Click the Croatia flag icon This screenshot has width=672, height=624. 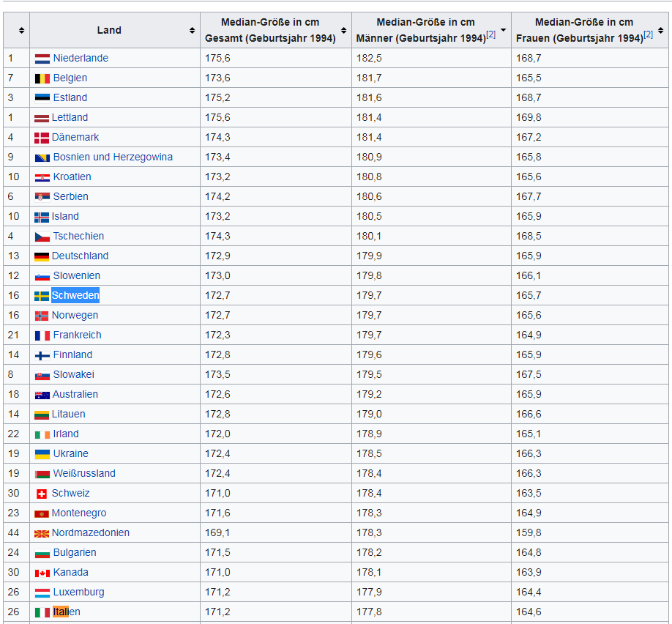coord(42,177)
